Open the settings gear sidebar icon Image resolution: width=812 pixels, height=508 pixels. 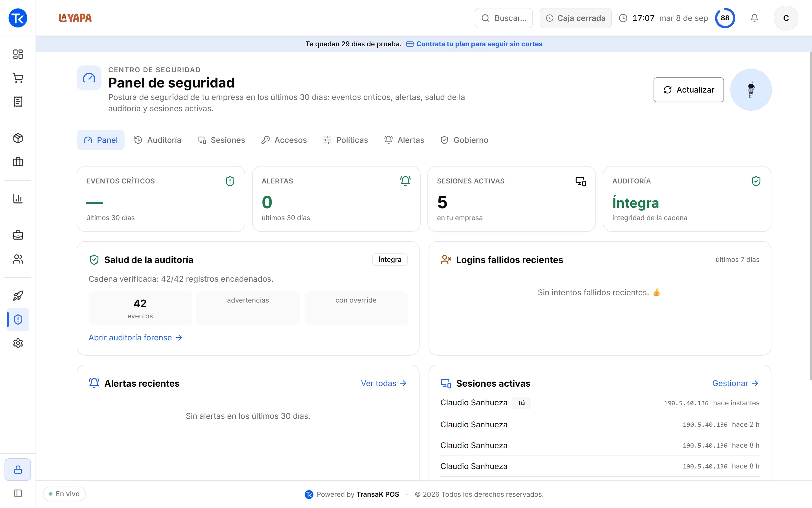tap(18, 343)
